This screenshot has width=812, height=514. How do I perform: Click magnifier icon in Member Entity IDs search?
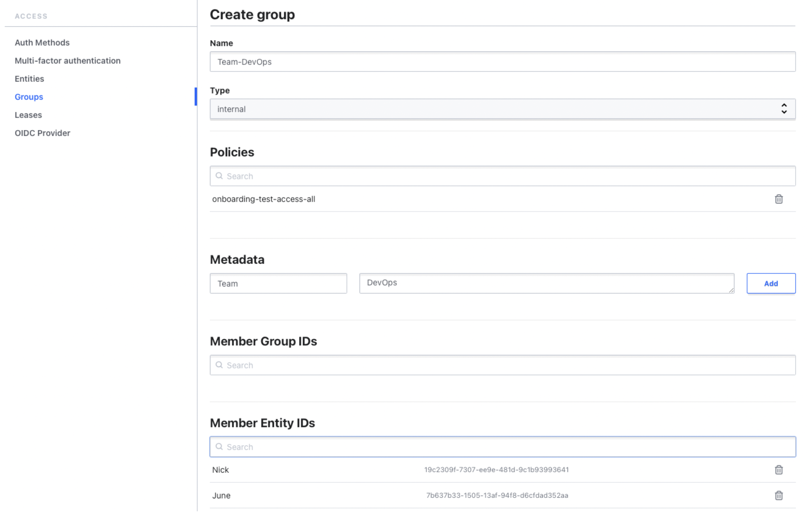[x=219, y=446]
